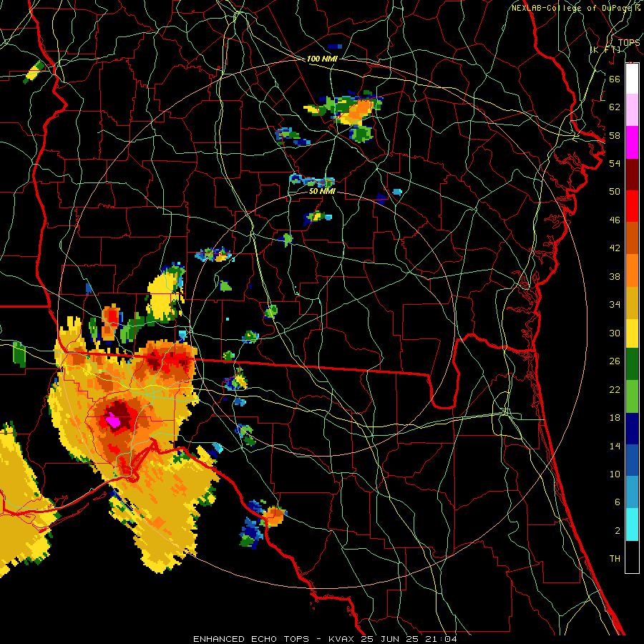Click the legend value "34"

(615, 304)
